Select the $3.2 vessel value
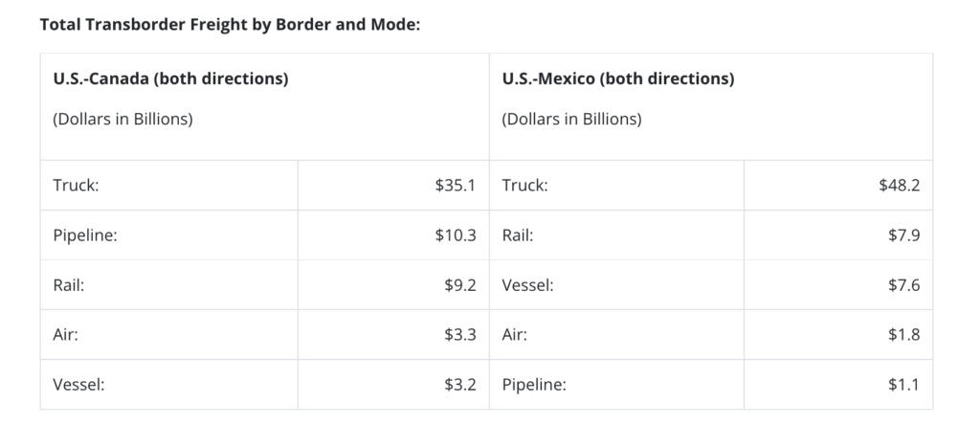Image resolution: width=980 pixels, height=448 pixels. point(459,385)
